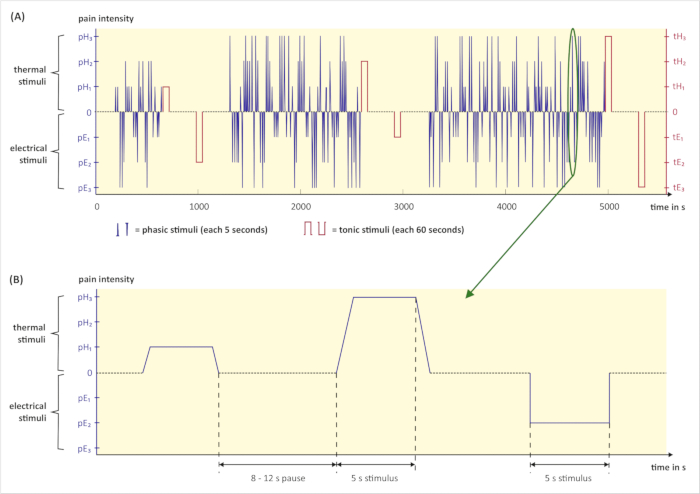Click the pE1 axis label in panel B
The image size is (700, 494).
click(x=84, y=398)
